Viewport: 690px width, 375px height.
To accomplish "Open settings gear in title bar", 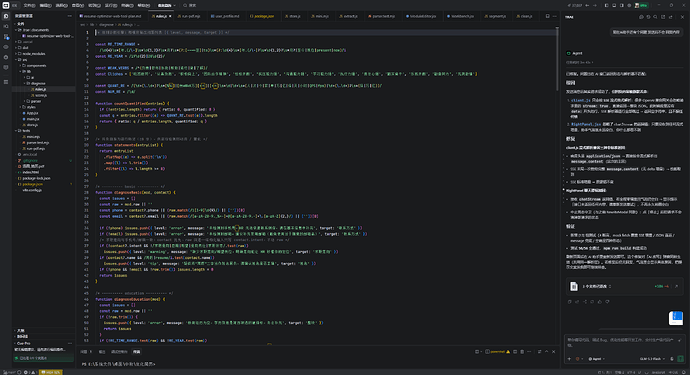I will click(629, 5).
